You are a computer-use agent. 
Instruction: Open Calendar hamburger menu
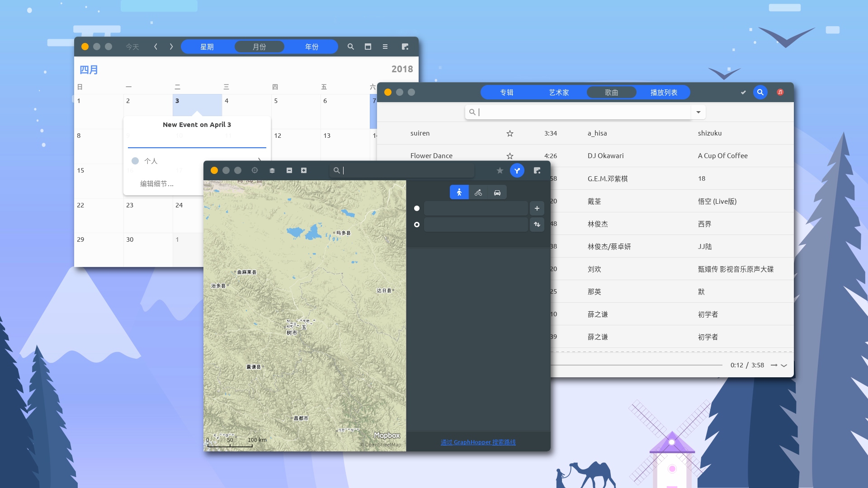[385, 47]
